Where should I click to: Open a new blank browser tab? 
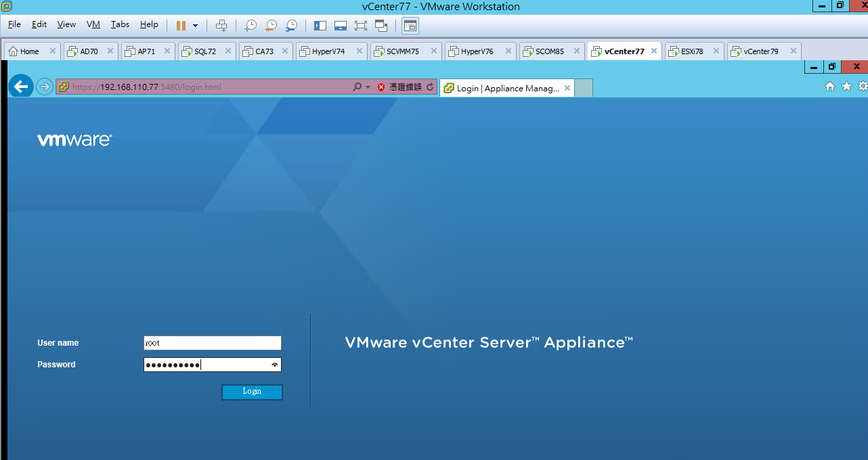coord(584,88)
